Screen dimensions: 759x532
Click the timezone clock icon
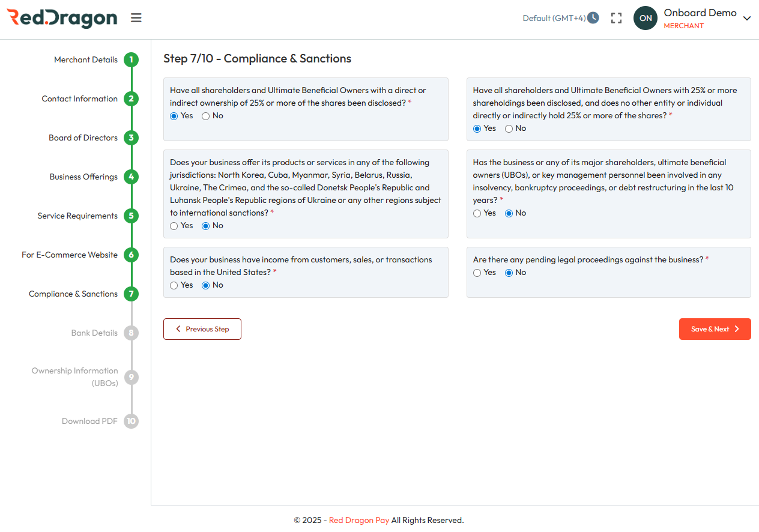click(x=593, y=17)
